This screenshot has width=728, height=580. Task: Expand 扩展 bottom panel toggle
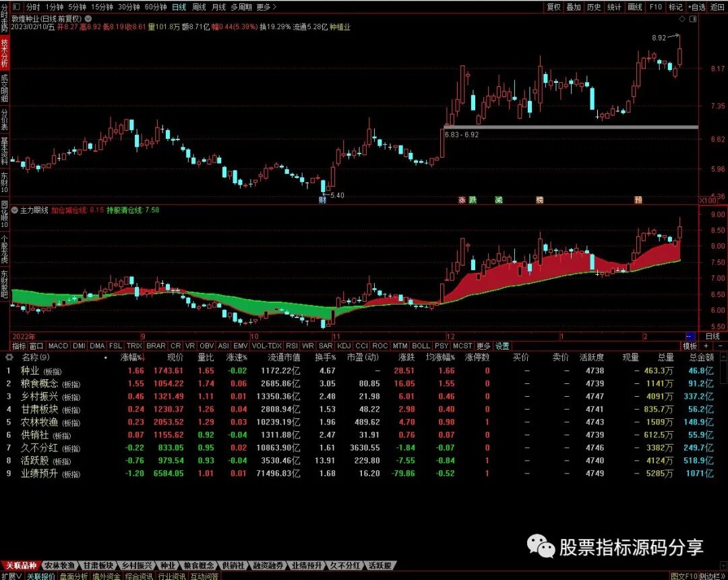[x=11, y=576]
